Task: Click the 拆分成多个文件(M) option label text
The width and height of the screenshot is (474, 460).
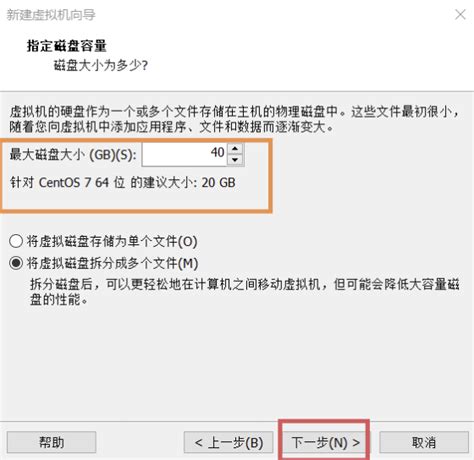Action: click(x=112, y=263)
